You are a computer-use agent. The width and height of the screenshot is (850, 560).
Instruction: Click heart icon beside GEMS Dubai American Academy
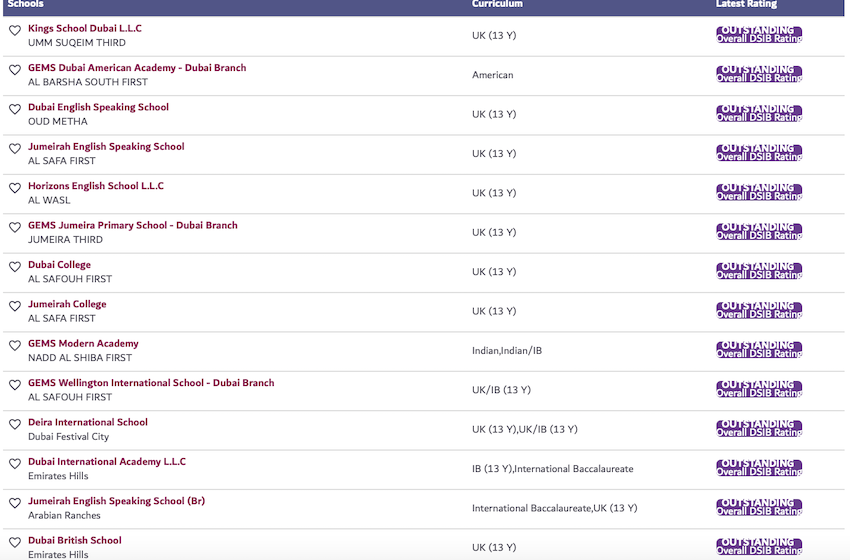[15, 70]
